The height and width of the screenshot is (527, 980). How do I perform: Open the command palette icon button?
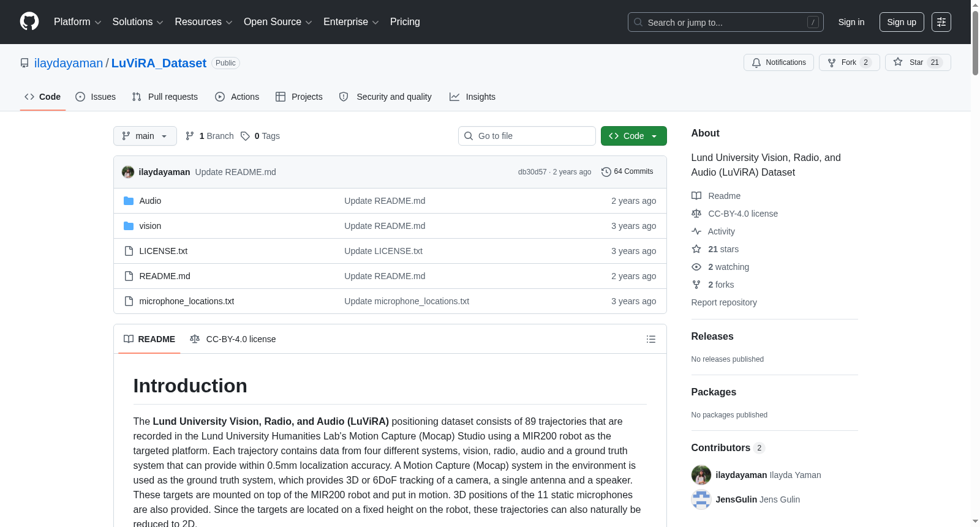(x=941, y=22)
